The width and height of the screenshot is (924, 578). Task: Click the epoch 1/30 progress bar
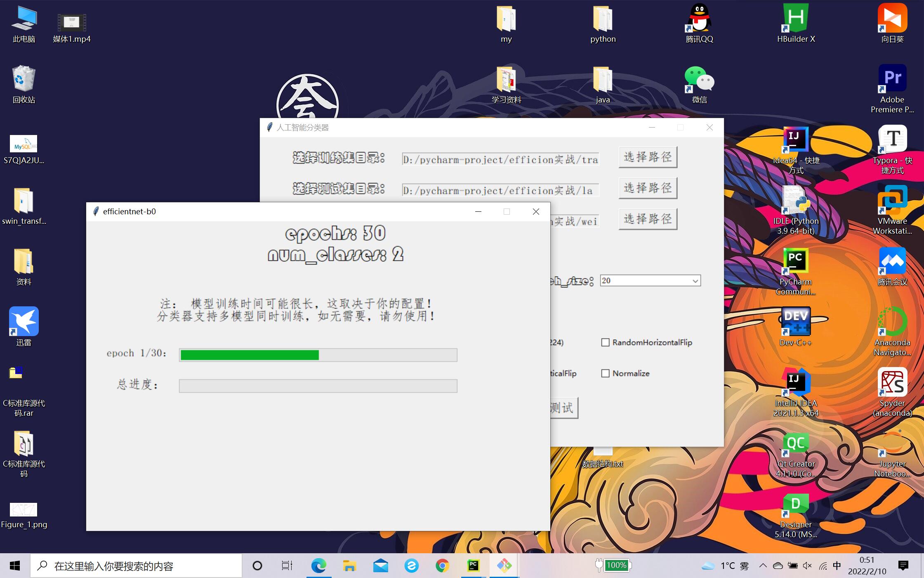click(x=318, y=355)
